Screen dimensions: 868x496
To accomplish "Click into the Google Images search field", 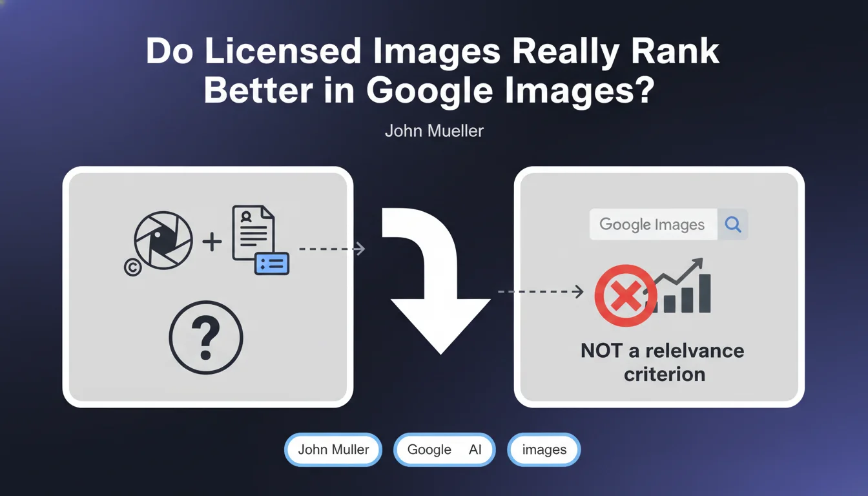I will pyautogui.click(x=652, y=224).
